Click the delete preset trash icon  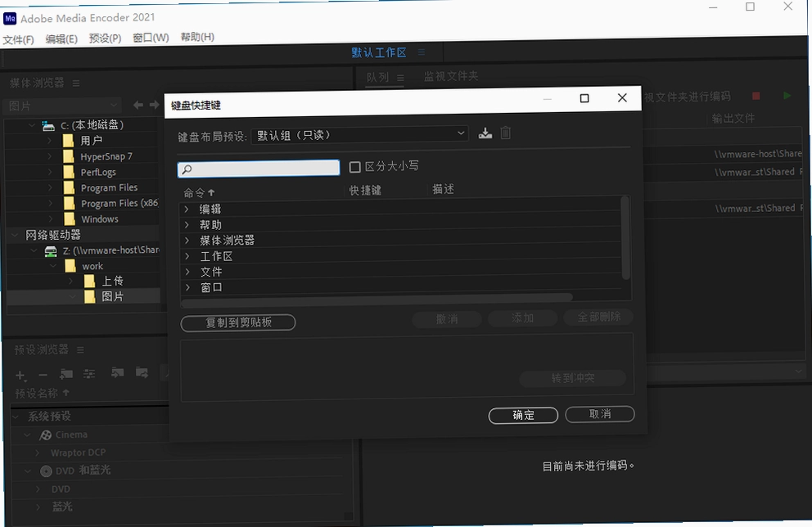505,133
